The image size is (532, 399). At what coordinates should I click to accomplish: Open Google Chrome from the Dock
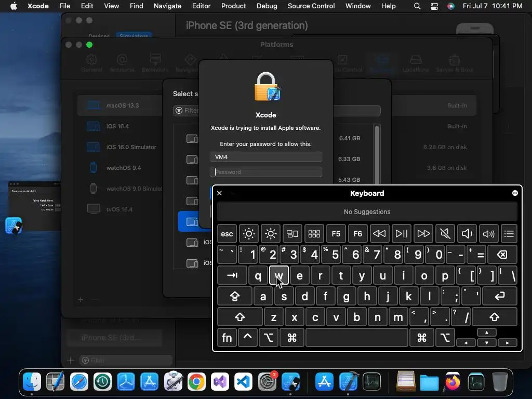tap(196, 382)
